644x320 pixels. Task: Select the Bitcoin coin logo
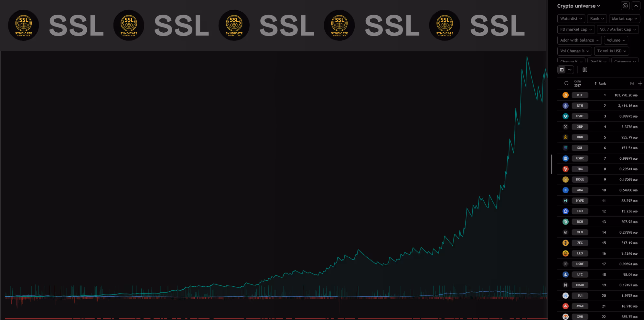coord(565,95)
